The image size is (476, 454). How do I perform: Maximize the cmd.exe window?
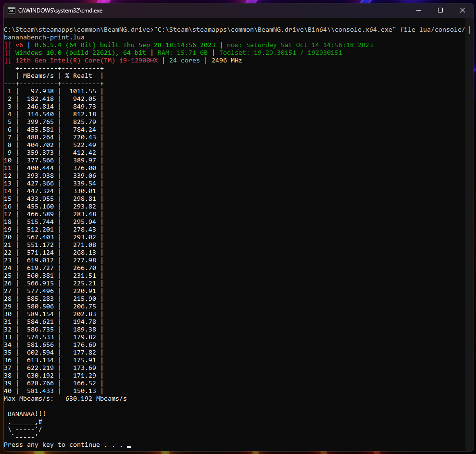(x=440, y=10)
